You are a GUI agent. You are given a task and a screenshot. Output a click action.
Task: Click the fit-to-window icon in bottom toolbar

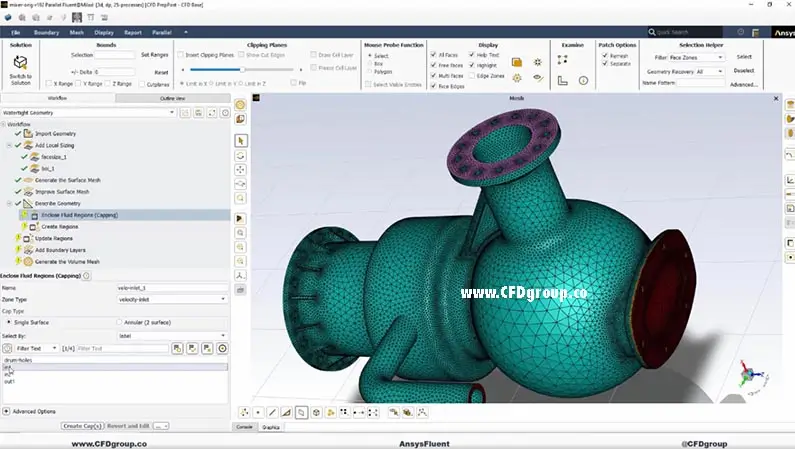373,413
